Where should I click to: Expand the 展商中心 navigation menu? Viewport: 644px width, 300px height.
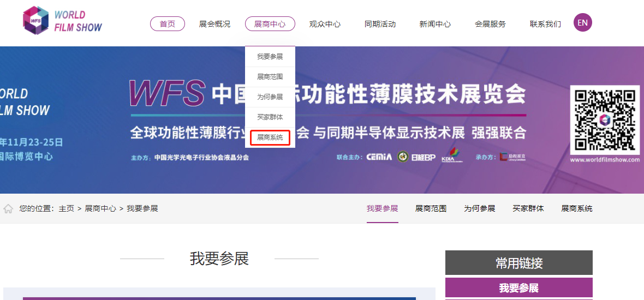(x=270, y=24)
